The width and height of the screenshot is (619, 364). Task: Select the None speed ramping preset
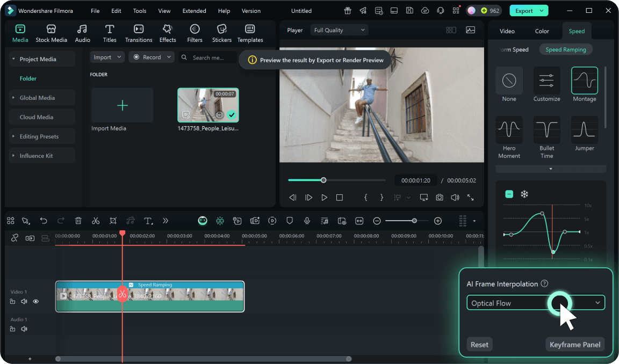tap(509, 85)
